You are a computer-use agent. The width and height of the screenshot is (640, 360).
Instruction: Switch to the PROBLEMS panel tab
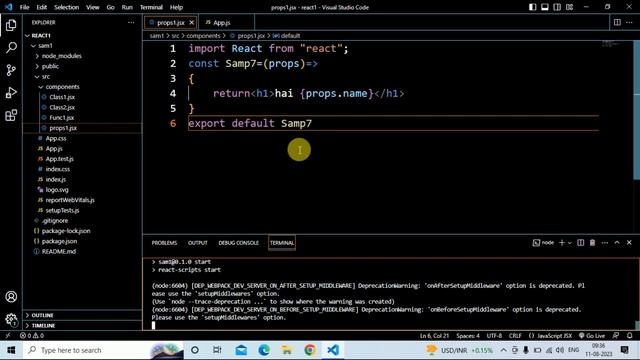coord(164,243)
